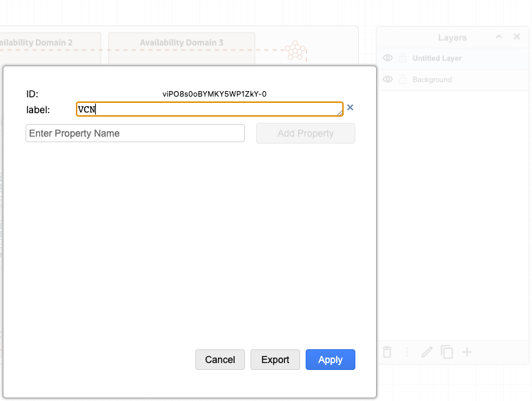Duplicate the layer using the copy icon
This screenshot has height=401, width=532.
(x=447, y=352)
